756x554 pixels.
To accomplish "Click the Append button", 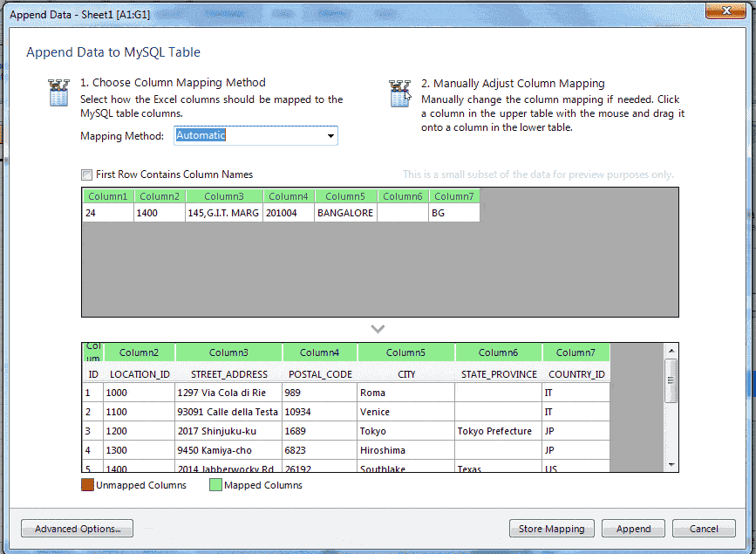I will pyautogui.click(x=633, y=528).
